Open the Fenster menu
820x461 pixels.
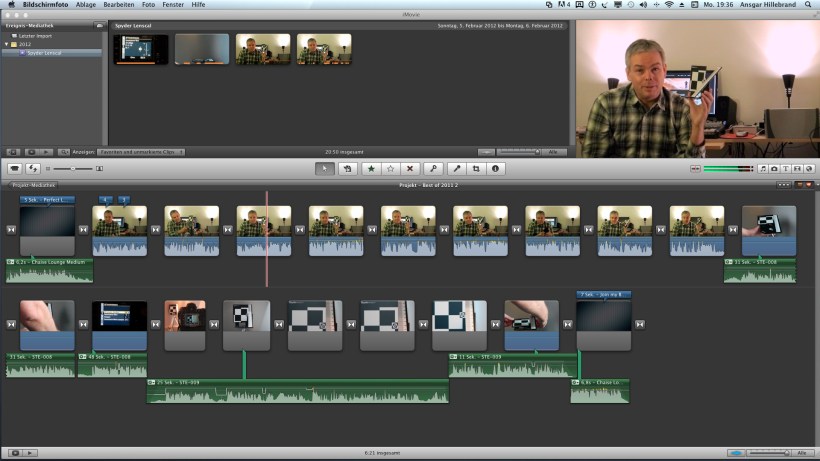pos(173,4)
